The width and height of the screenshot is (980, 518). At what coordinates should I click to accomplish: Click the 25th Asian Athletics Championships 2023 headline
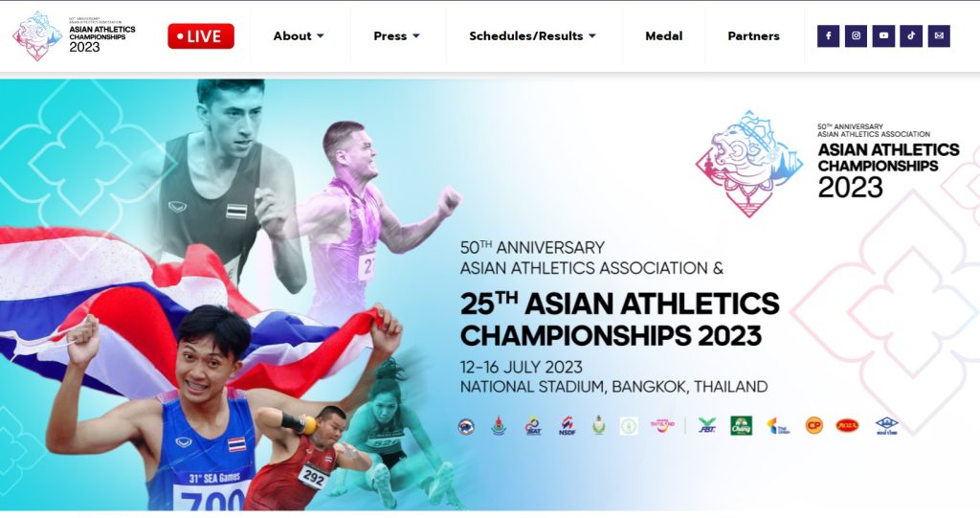(x=619, y=319)
